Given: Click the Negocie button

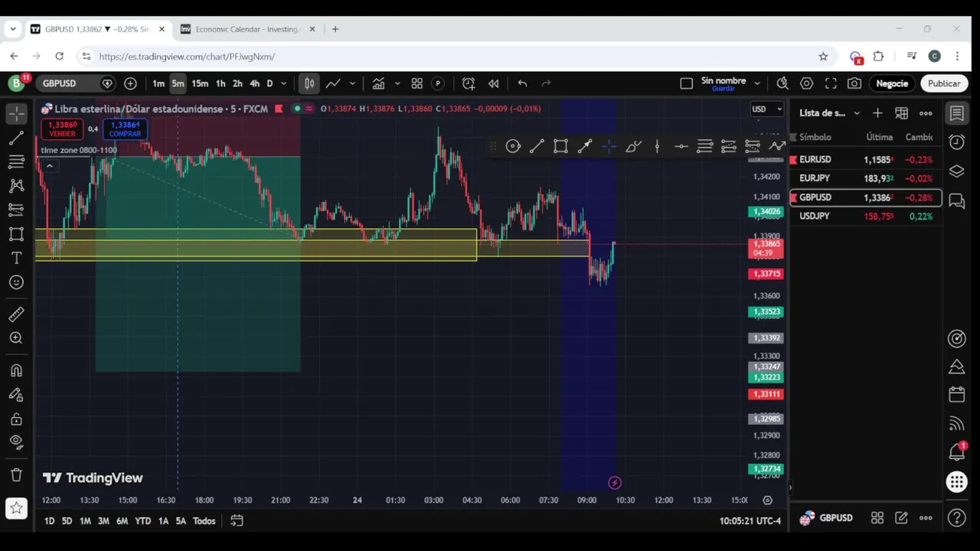Looking at the screenshot, I should 892,83.
